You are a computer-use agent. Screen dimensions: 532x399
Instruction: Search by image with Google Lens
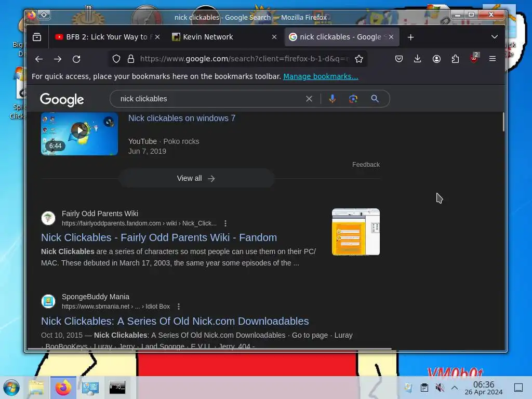click(x=353, y=99)
